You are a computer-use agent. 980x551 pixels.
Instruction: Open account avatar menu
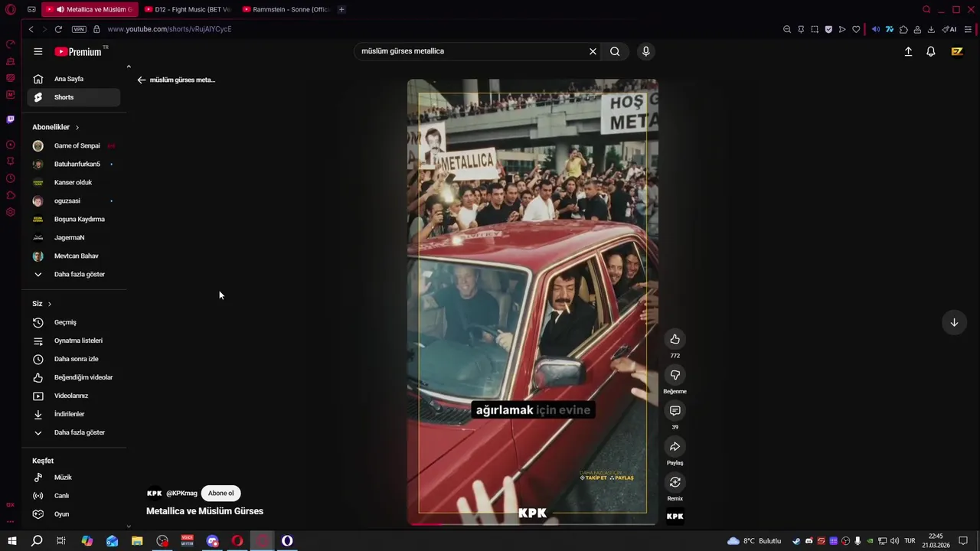(957, 51)
